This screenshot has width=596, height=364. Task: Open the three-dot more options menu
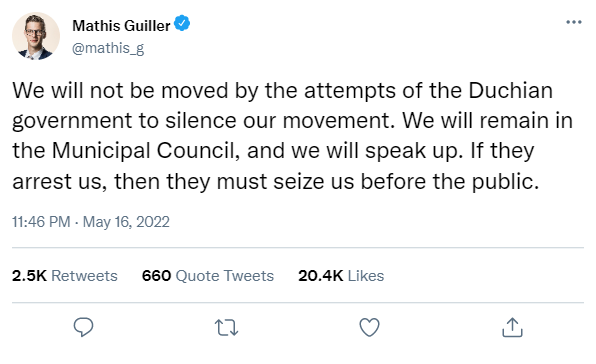(574, 22)
